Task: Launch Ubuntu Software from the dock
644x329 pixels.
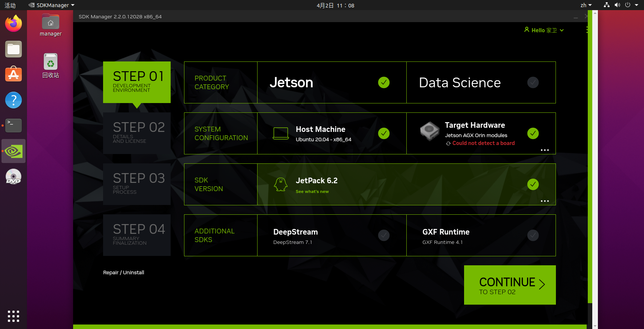Action: (13, 75)
